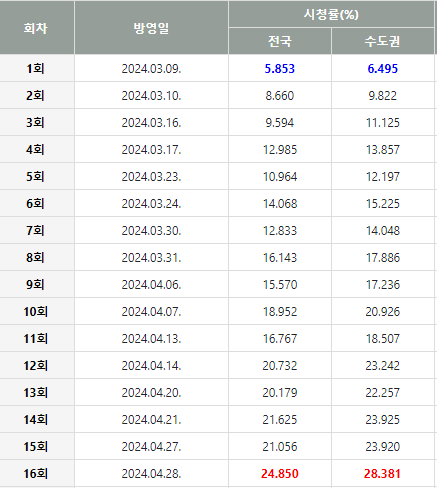Select the date 2024.03.30.
This screenshot has height=488, width=437.
tap(151, 231)
